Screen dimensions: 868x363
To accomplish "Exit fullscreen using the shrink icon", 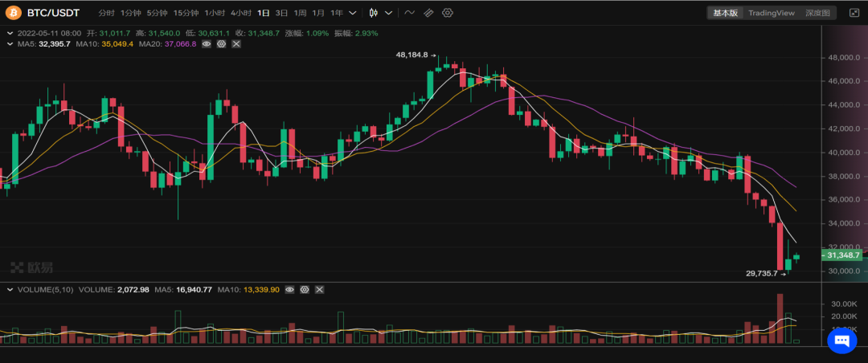I will click(852, 13).
